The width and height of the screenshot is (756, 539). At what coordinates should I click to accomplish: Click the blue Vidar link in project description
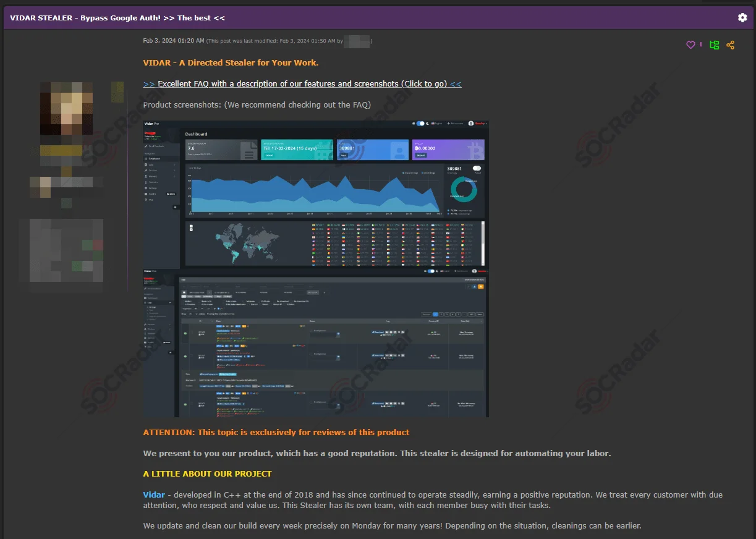154,494
